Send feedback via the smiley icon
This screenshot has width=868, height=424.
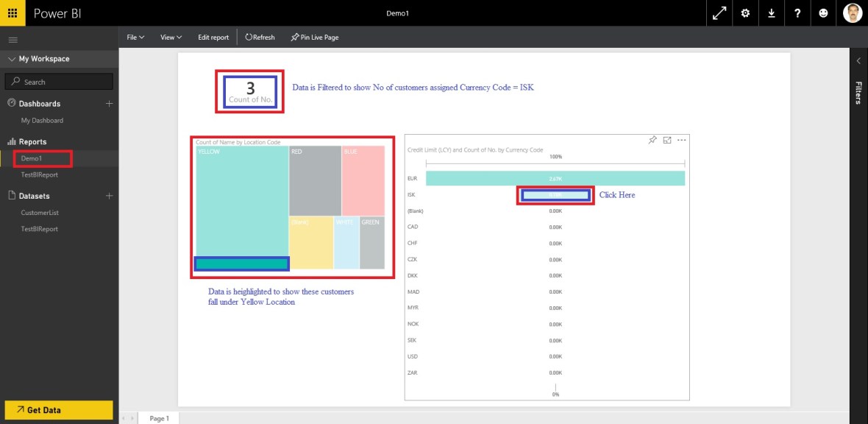coord(823,13)
